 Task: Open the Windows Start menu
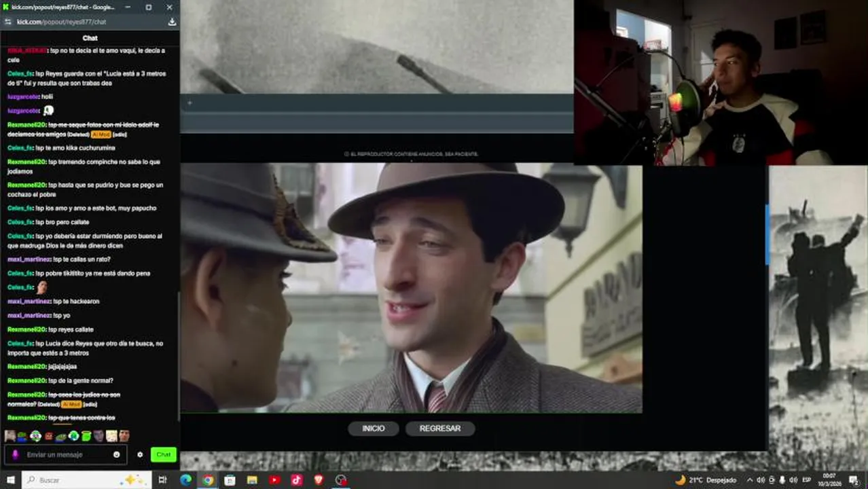(10, 480)
